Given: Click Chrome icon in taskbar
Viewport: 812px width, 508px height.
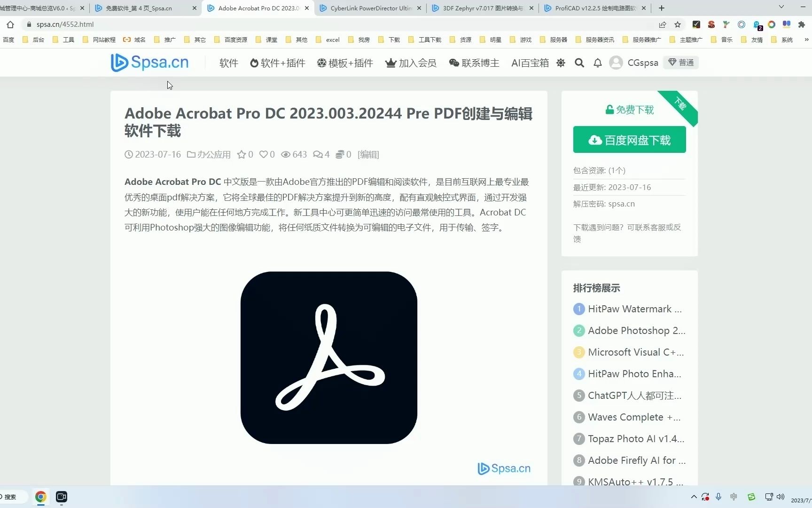Looking at the screenshot, I should 41,497.
